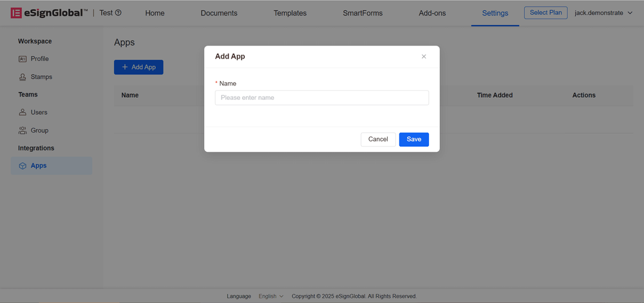Open the Add-ons tab
The height and width of the screenshot is (303, 644).
[x=432, y=13]
